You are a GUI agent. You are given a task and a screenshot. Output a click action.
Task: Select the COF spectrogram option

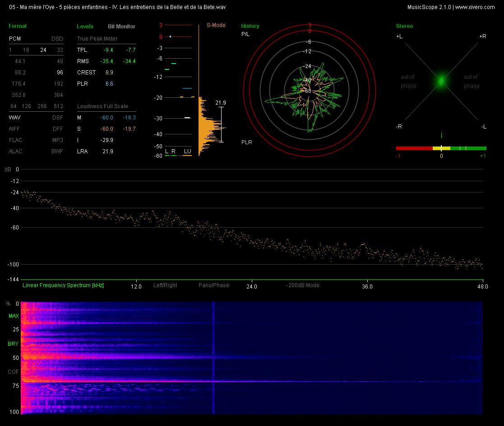13,372
